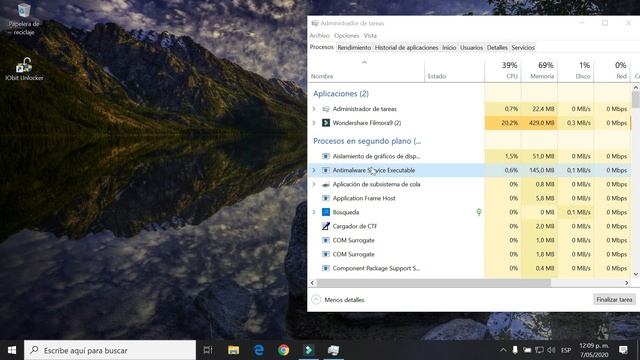Click the Wondershare Filmora9 process icon
Image resolution: width=640 pixels, height=360 pixels.
tap(326, 123)
